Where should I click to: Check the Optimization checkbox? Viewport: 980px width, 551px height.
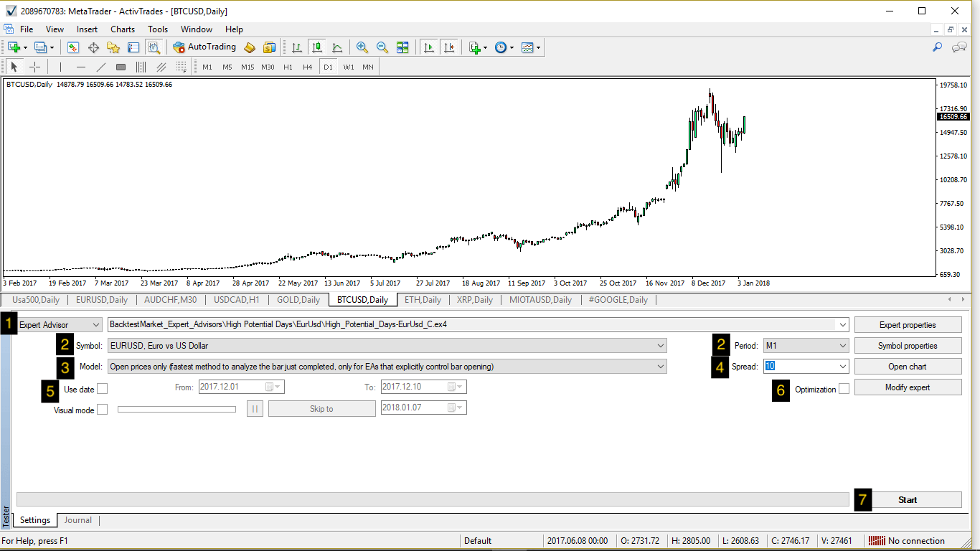pyautogui.click(x=844, y=389)
